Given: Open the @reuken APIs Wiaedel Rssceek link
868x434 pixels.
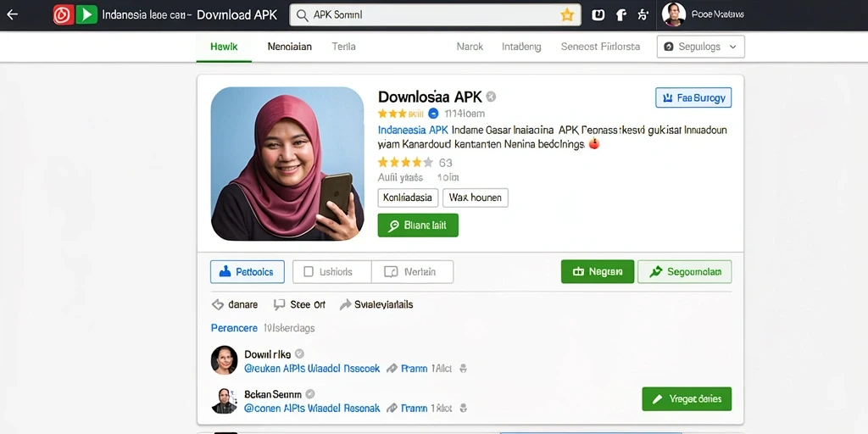Looking at the screenshot, I should [x=312, y=368].
